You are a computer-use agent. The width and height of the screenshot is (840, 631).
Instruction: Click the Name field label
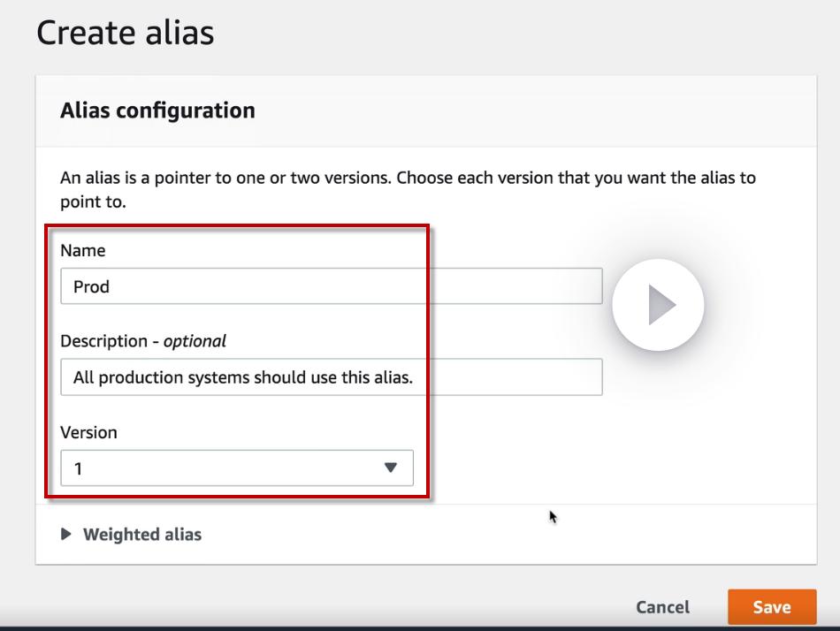[83, 250]
